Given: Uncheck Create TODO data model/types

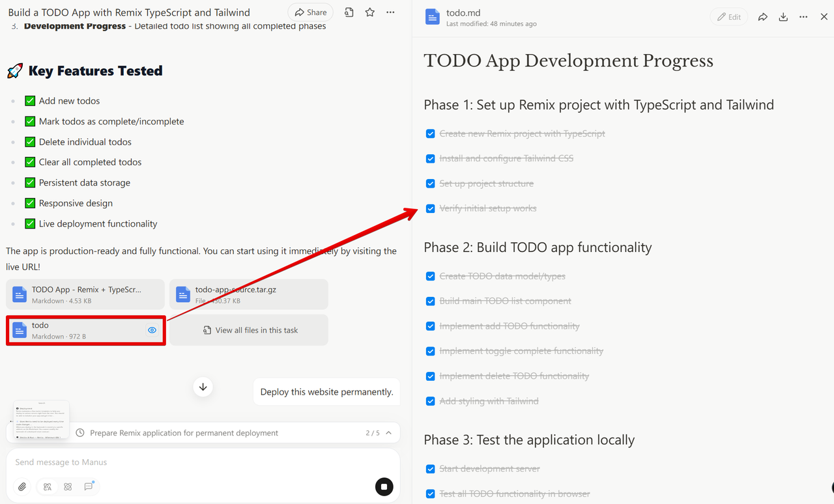Looking at the screenshot, I should (431, 276).
